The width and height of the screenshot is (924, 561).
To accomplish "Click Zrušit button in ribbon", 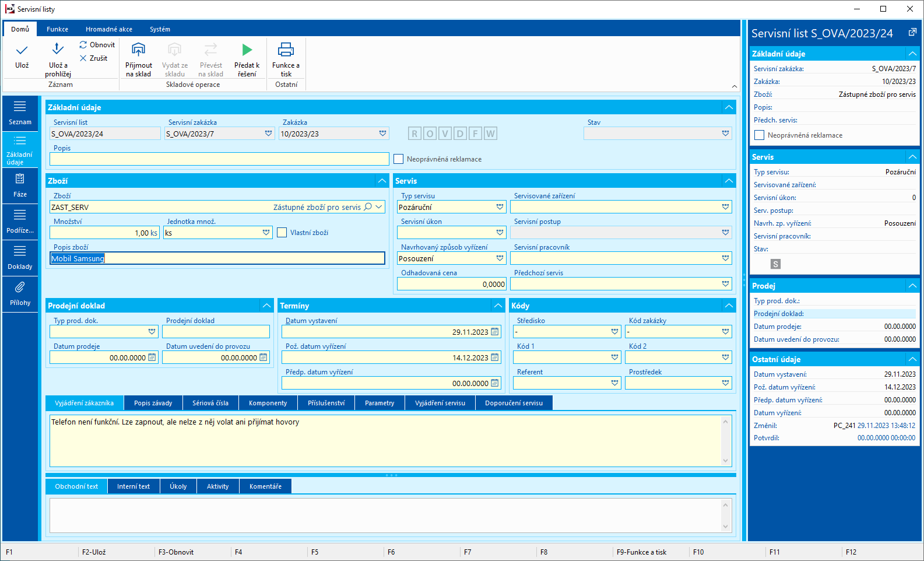I will tap(94, 58).
